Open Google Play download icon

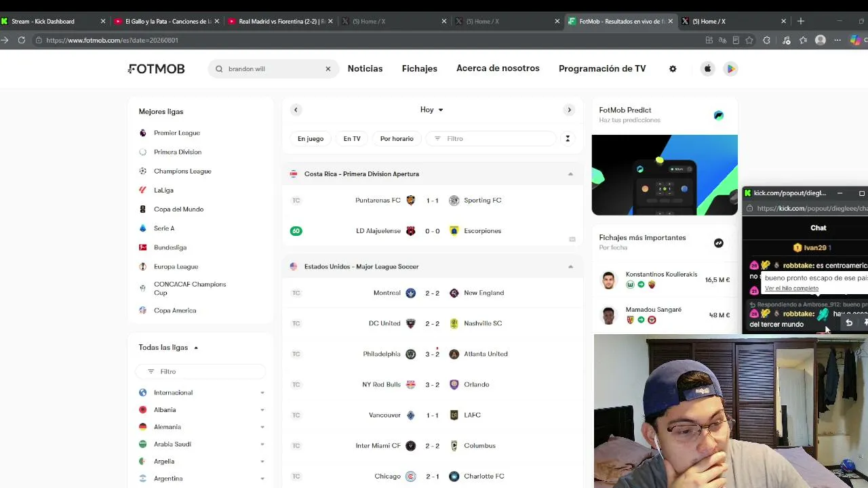[730, 68]
